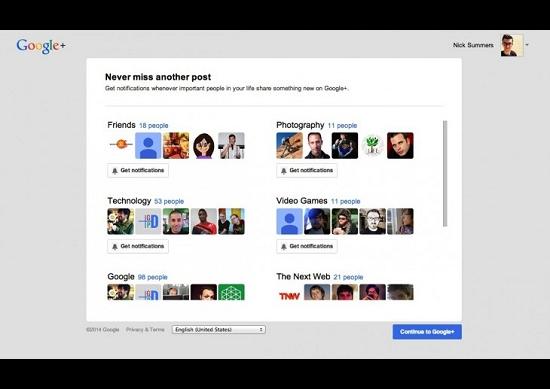550x389 pixels.
Task: Open the '53 people' link in Technology
Action: pyautogui.click(x=169, y=201)
